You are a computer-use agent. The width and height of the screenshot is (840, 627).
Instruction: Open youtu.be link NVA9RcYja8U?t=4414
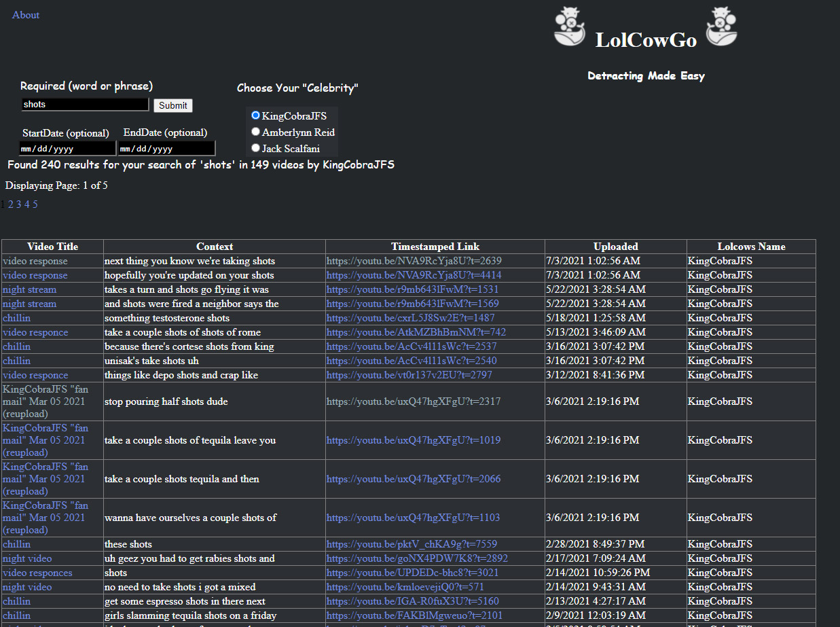click(414, 275)
